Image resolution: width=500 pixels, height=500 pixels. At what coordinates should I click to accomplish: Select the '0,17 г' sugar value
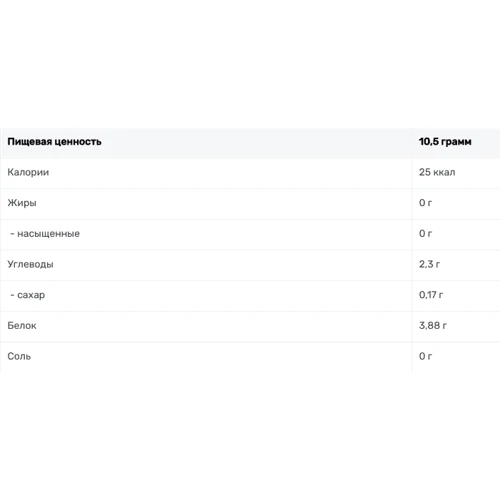pos(431,295)
